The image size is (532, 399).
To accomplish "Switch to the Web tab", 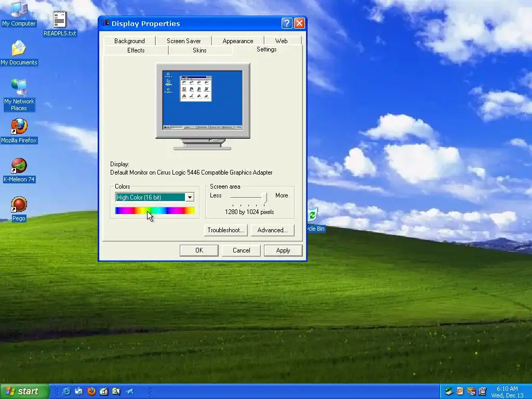I will [x=281, y=41].
